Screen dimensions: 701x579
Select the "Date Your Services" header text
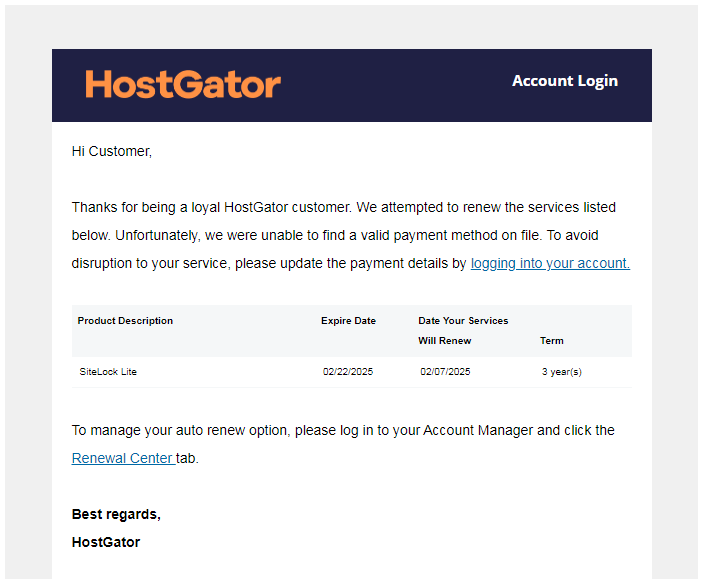pyautogui.click(x=463, y=321)
